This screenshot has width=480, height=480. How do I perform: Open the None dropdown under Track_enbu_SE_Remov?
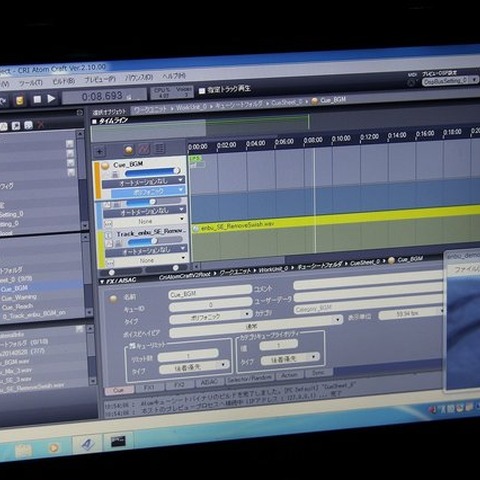[150, 260]
